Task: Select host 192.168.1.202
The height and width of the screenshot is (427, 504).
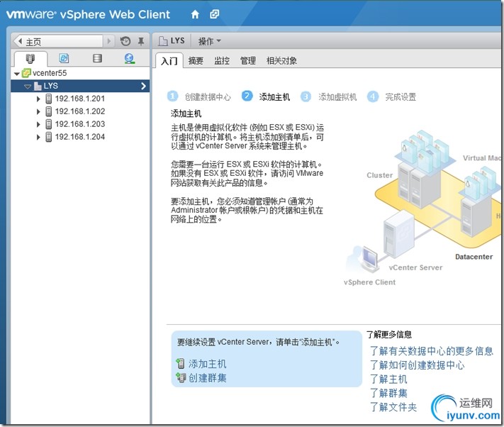Action: pos(79,111)
